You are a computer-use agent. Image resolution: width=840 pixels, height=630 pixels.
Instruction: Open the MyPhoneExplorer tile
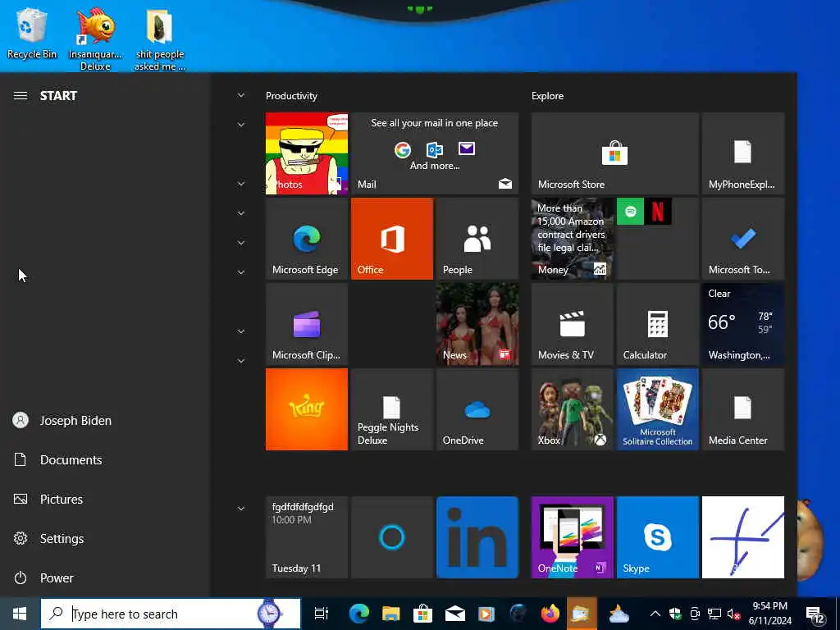point(743,153)
